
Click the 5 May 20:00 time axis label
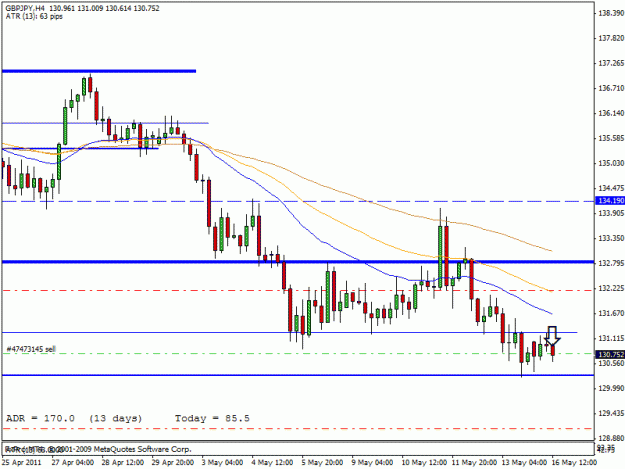coord(322,462)
